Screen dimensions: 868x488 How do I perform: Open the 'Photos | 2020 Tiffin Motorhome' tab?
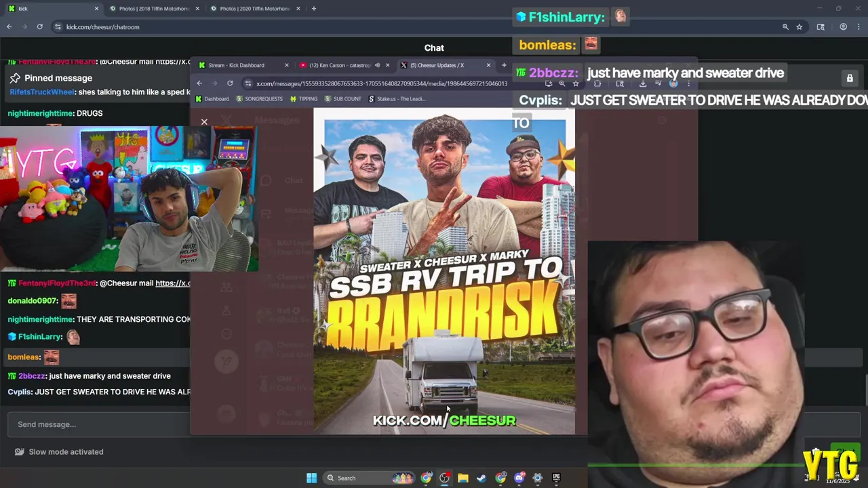tap(254, 9)
